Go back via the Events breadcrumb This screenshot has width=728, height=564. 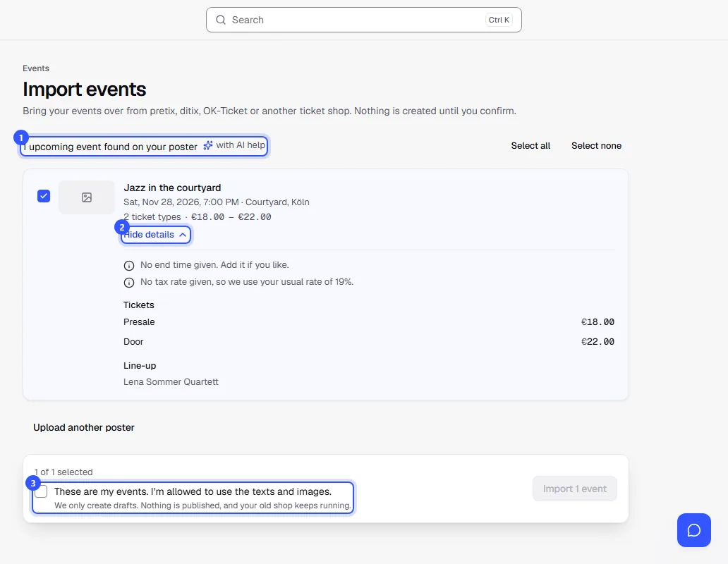[x=36, y=68]
